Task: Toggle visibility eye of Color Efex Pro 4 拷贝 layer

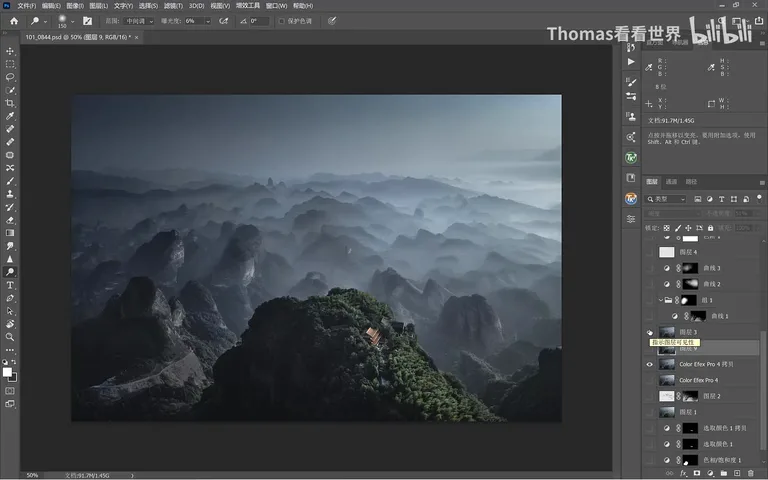Action: click(x=649, y=364)
